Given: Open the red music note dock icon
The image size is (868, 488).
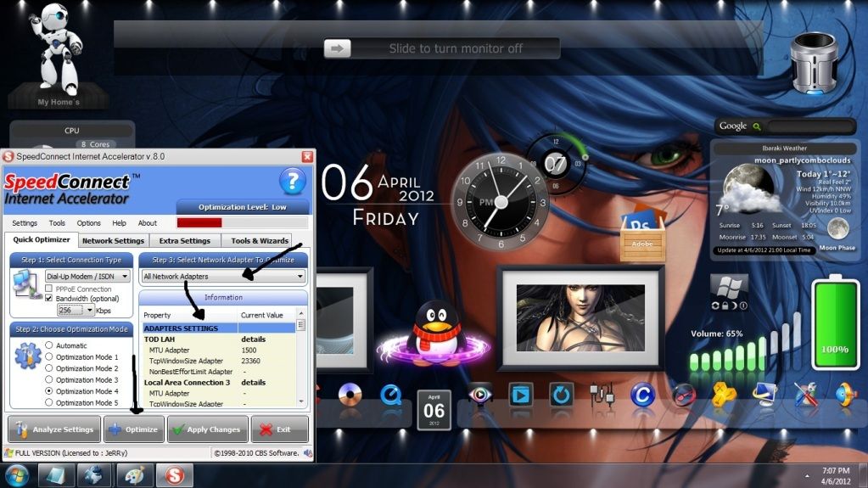Looking at the screenshot, I should pyautogui.click(x=684, y=395).
